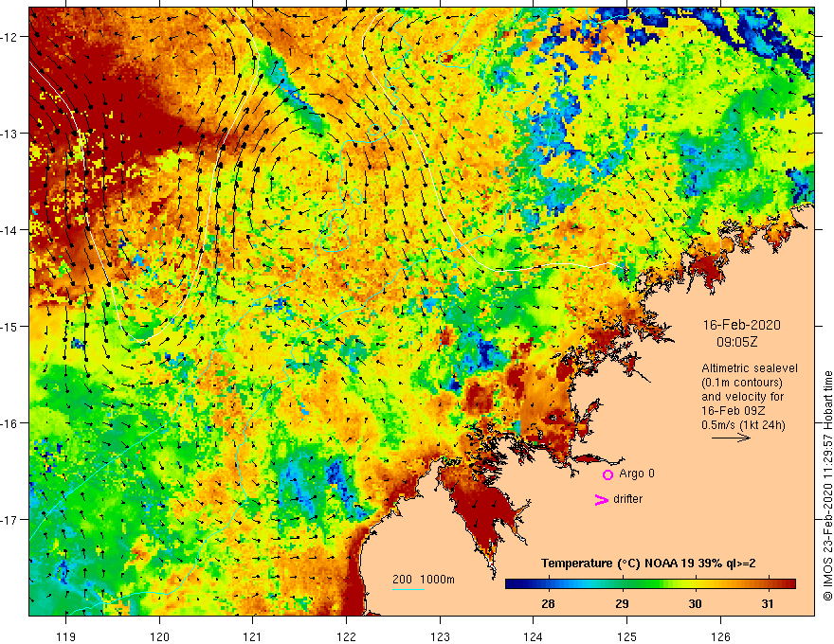Click latitude axis label -16
This screenshot has width=834, height=644.
point(9,423)
